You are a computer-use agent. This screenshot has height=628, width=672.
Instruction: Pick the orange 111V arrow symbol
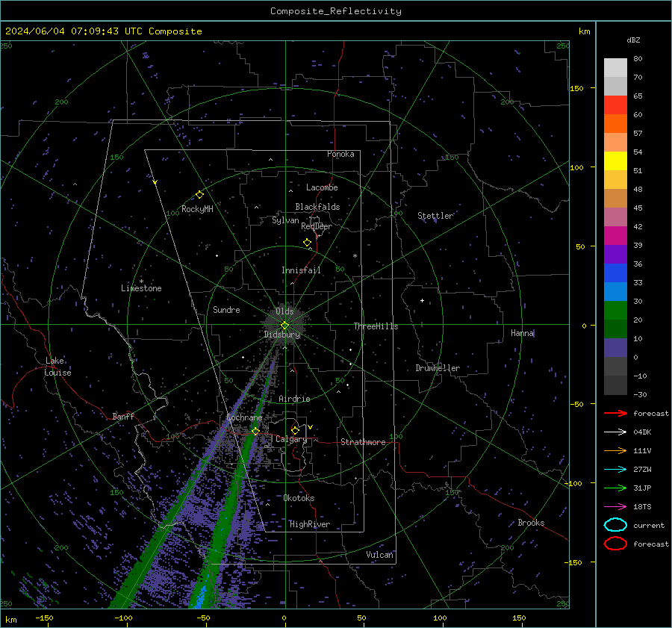[x=615, y=450]
